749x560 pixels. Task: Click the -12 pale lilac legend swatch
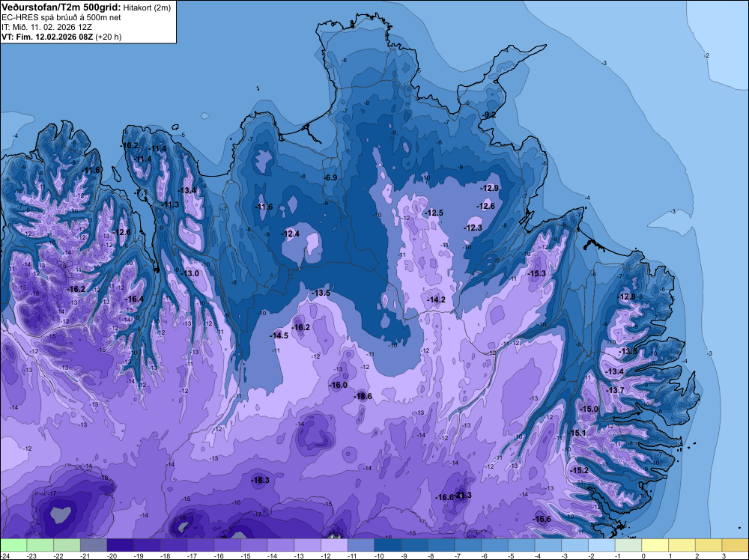click(x=334, y=545)
